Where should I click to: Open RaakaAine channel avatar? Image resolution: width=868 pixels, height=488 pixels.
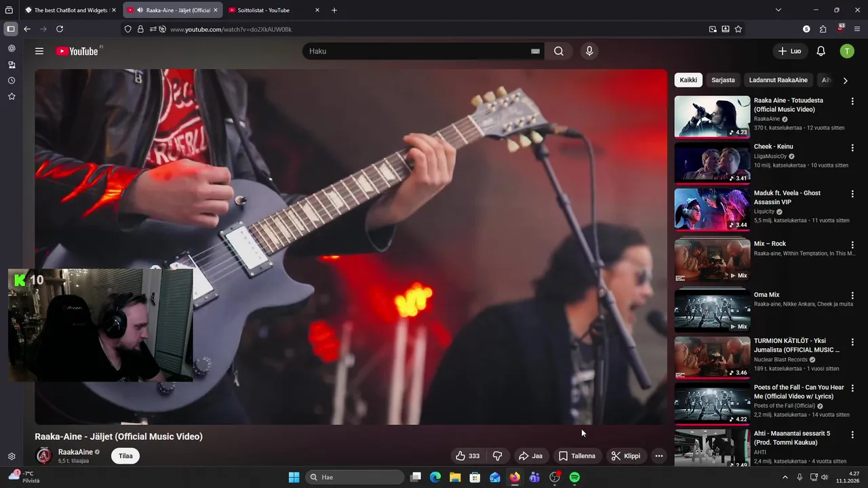coord(44,456)
